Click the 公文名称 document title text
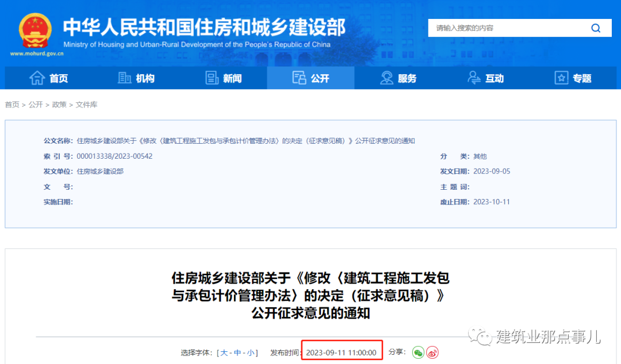This screenshot has height=364, width=621. [246, 141]
